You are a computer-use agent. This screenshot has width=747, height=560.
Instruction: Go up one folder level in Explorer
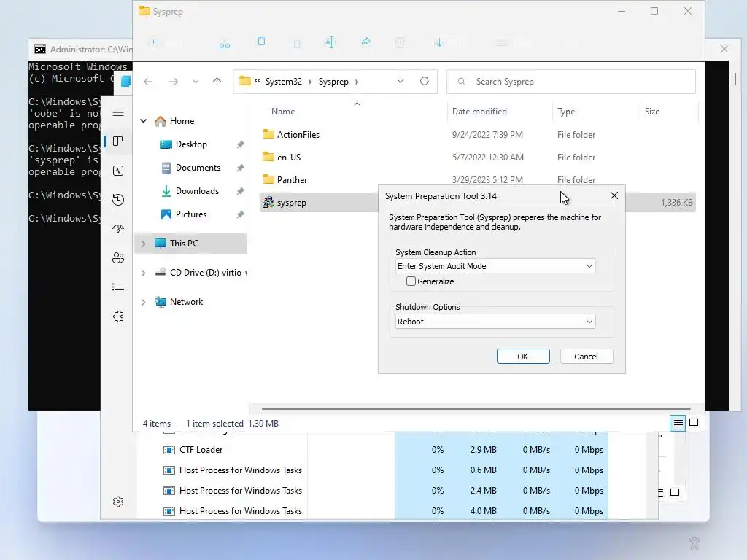pyautogui.click(x=217, y=82)
